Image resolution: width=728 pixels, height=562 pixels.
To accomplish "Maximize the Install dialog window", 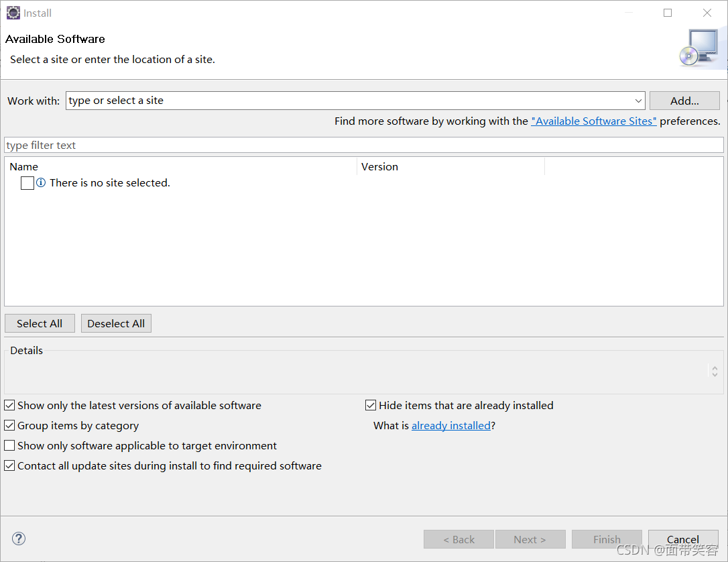I will [x=668, y=13].
